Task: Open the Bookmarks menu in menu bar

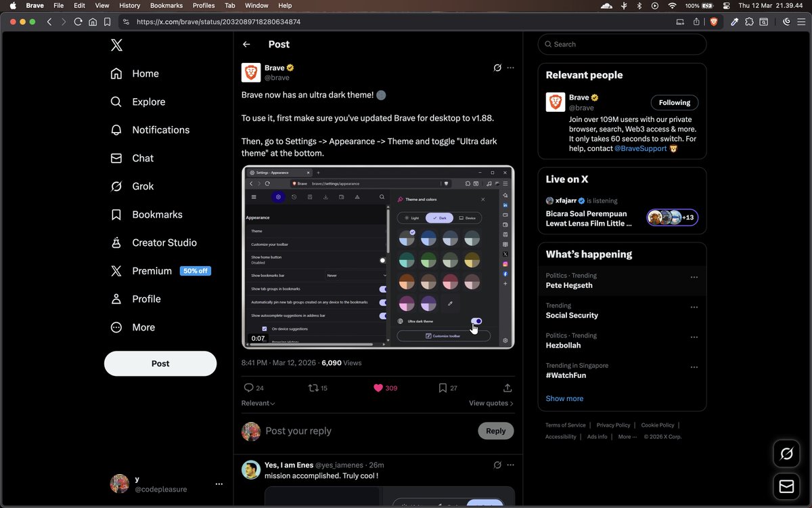Action: 166,5
